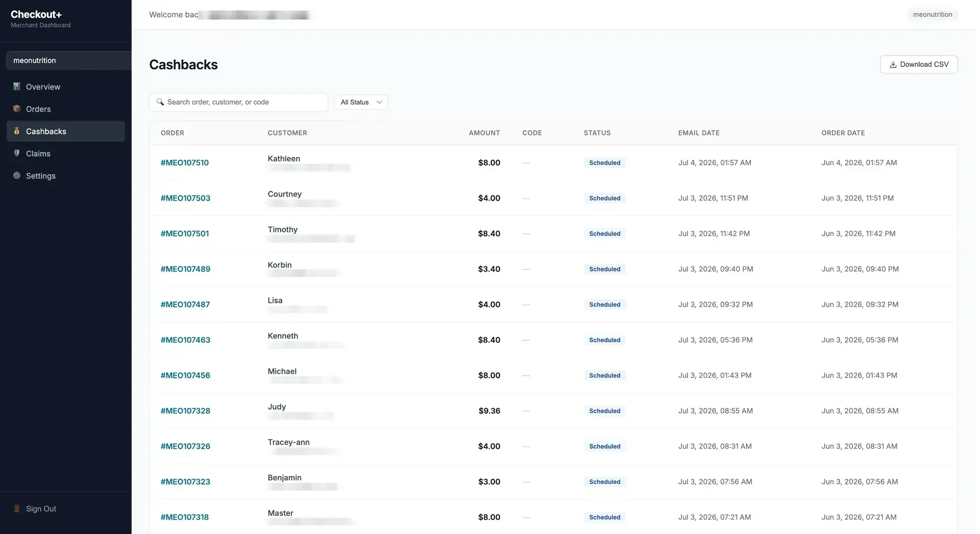Click order date Jun 3, 2026, 07:21 AM
This screenshot has height=534, width=980.
pos(859,517)
